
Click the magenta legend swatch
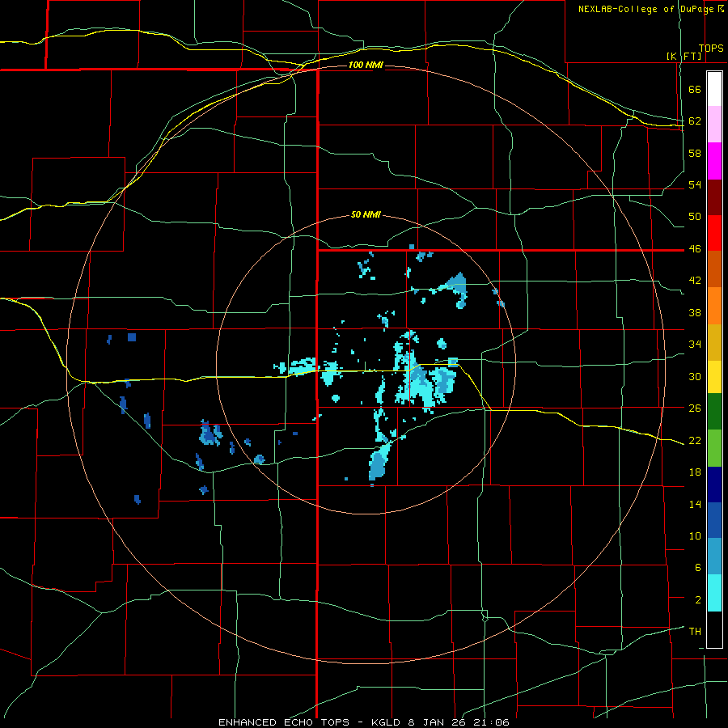click(714, 161)
